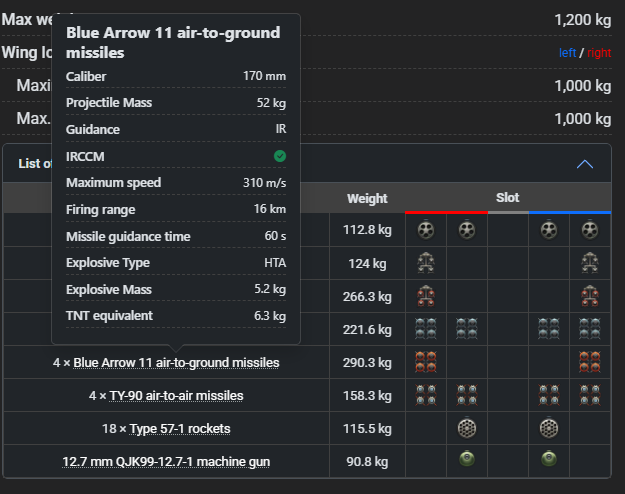The height and width of the screenshot is (494, 625).
Task: Click the green IRCCM check icon
Action: (280, 156)
